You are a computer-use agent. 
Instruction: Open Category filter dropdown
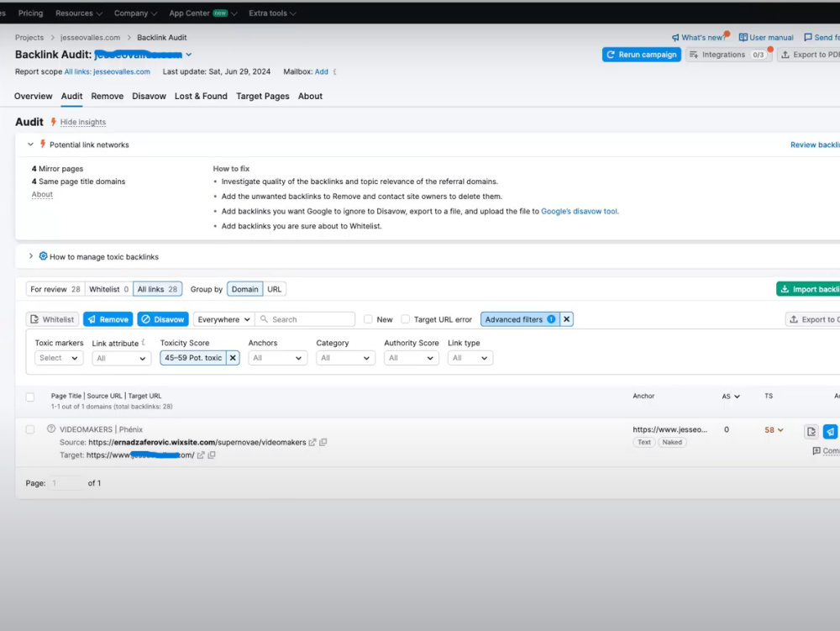tap(345, 358)
